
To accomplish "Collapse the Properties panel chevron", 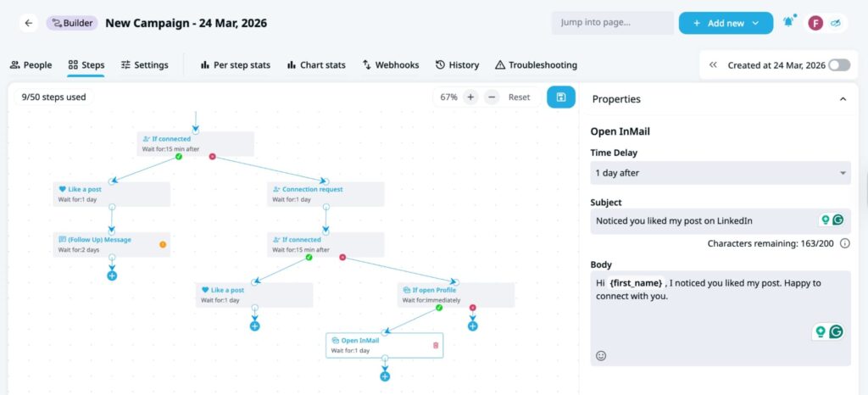I will tap(843, 99).
